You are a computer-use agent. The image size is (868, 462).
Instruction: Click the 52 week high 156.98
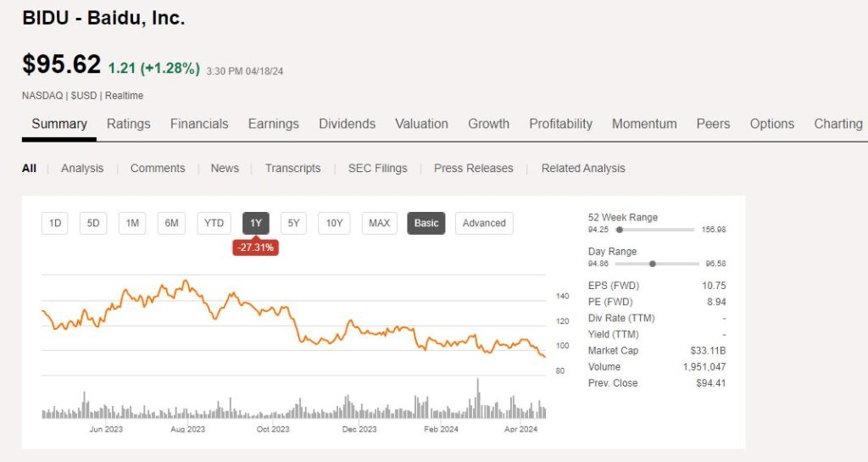tap(714, 230)
